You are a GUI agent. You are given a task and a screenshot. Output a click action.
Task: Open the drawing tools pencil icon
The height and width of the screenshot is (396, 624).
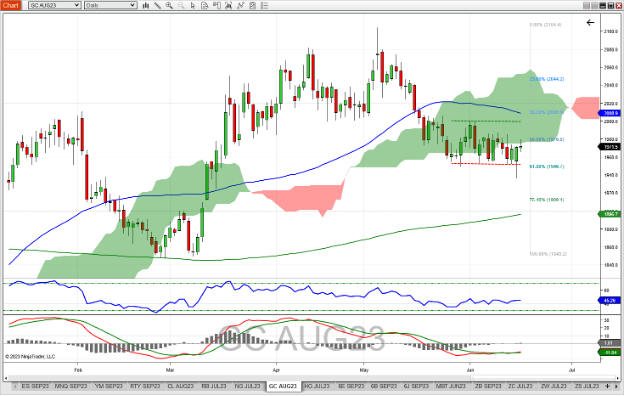click(x=158, y=6)
